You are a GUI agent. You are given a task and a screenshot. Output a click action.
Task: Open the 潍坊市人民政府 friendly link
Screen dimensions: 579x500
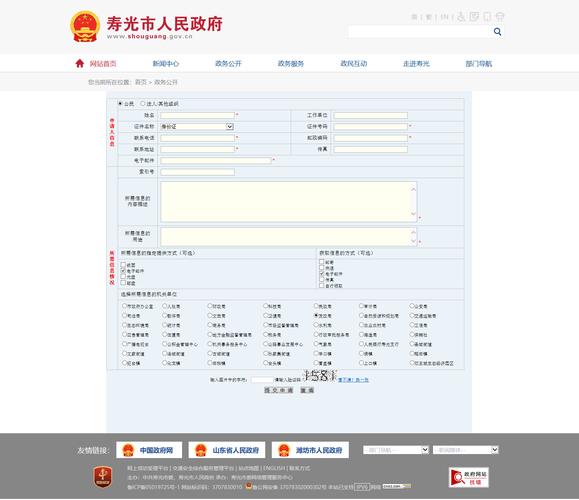[310, 450]
